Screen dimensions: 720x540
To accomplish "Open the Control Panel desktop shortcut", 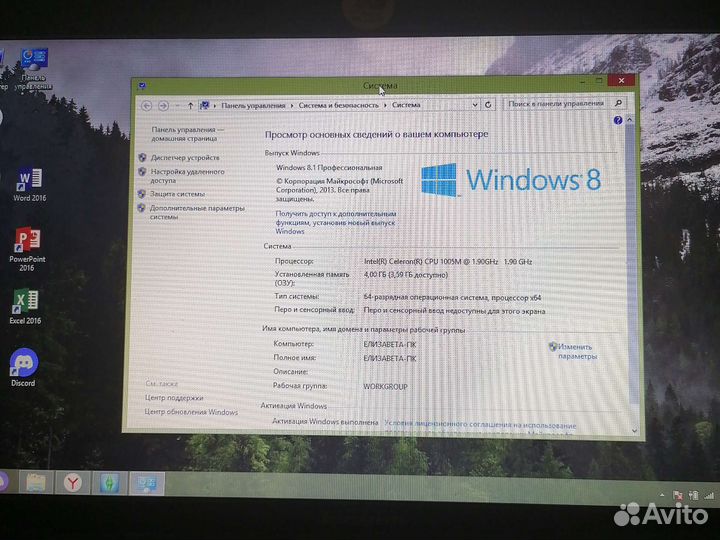I will pos(33,69).
